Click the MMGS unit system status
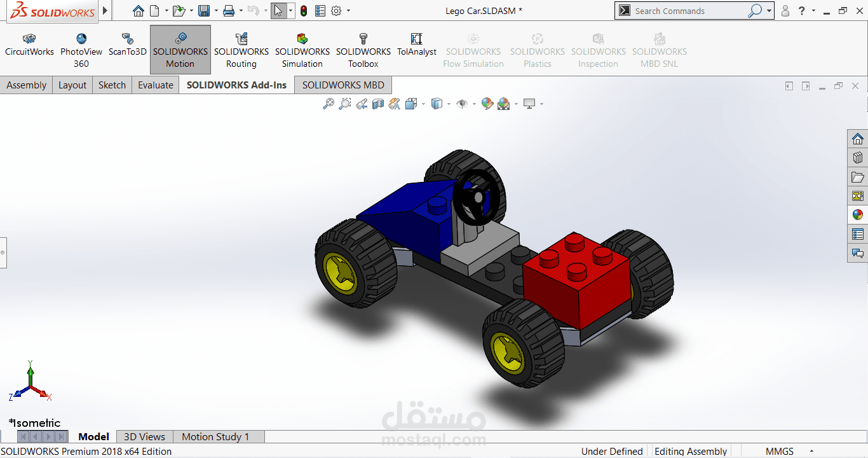The image size is (868, 458). point(780,452)
